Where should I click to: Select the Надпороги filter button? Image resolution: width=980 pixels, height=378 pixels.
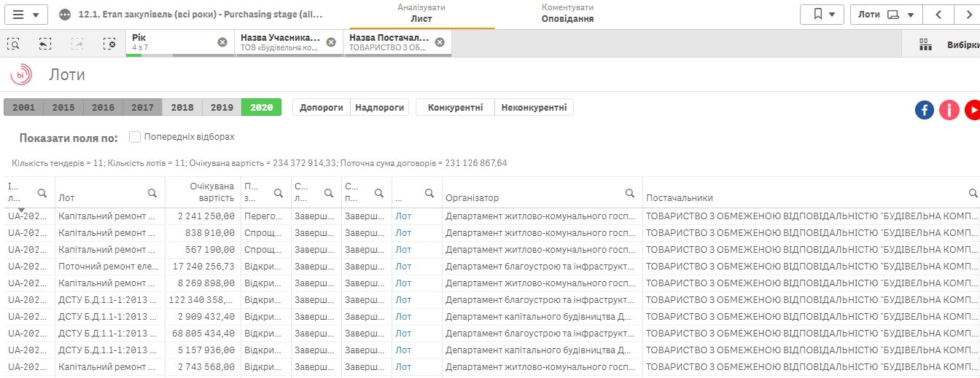click(x=379, y=107)
